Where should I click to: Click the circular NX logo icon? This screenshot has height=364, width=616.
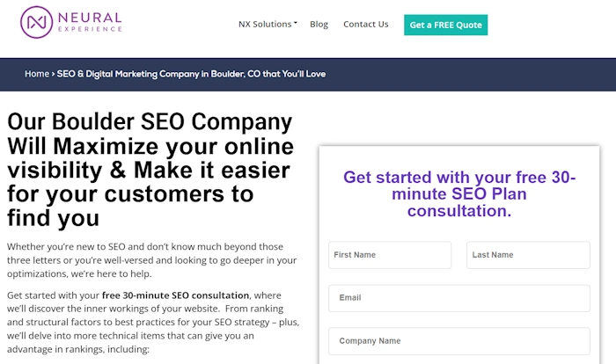coord(37,22)
